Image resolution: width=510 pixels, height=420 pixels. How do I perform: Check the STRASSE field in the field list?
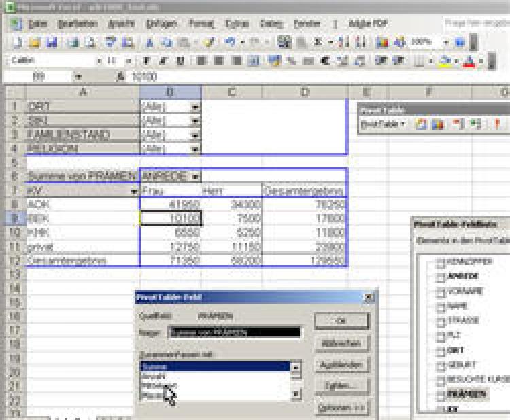click(x=440, y=320)
